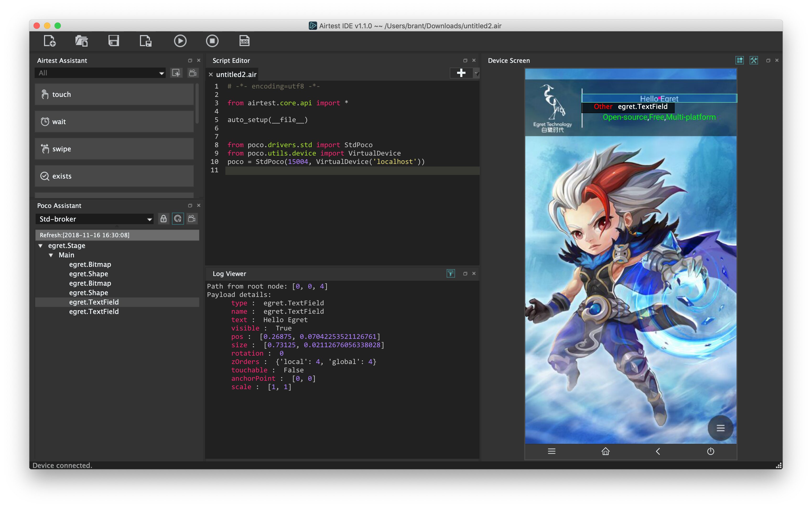This screenshot has width=812, height=508.
Task: Click the Android home icon on device
Action: click(605, 451)
